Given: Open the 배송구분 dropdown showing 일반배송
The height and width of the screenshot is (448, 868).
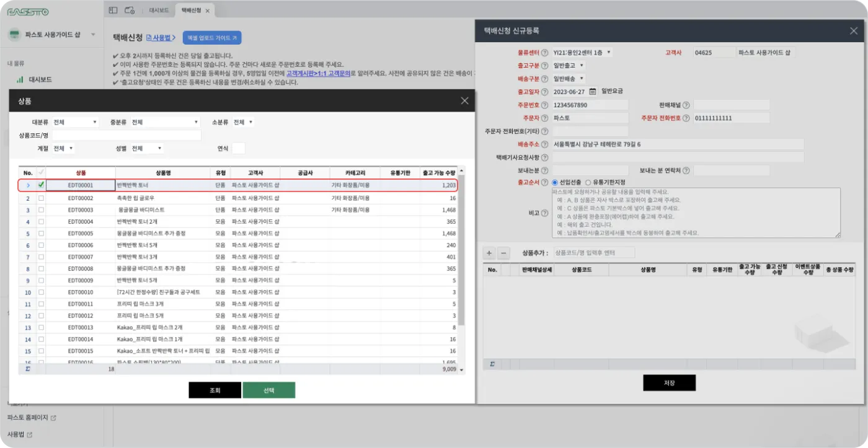Looking at the screenshot, I should (x=569, y=79).
